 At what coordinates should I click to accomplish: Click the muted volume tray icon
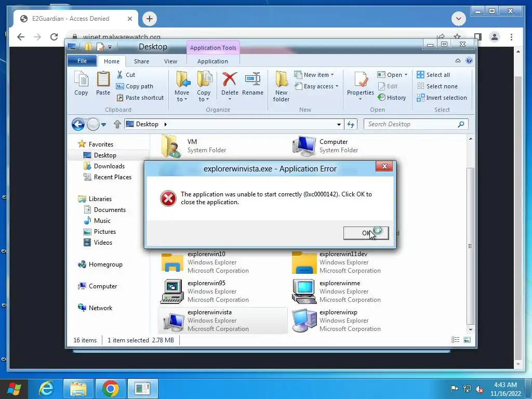480,389
